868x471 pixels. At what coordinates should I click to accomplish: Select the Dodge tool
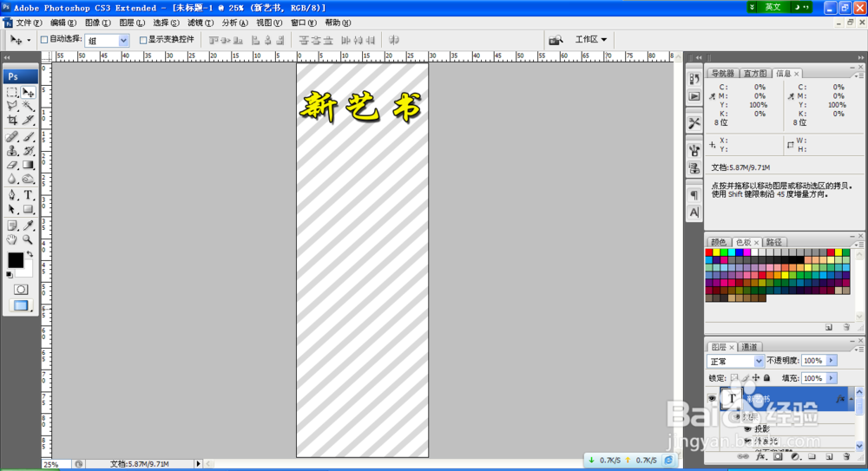click(x=28, y=179)
